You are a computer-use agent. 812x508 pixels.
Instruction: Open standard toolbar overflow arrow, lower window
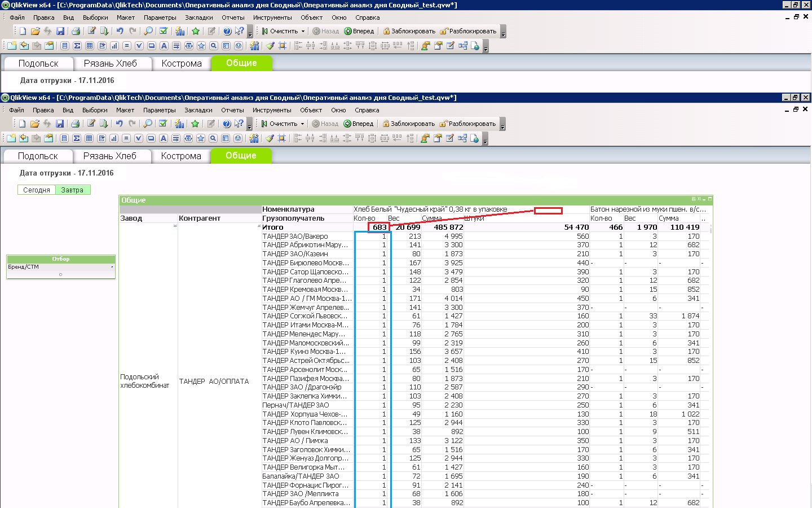tap(250, 124)
